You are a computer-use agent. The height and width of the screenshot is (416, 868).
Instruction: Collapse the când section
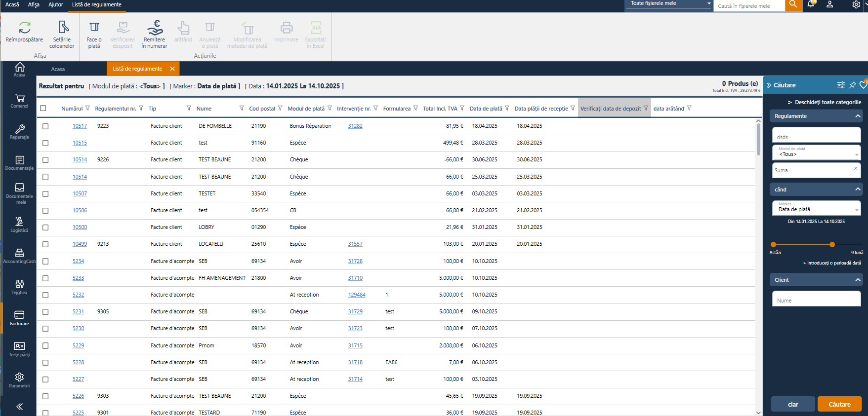coord(858,189)
